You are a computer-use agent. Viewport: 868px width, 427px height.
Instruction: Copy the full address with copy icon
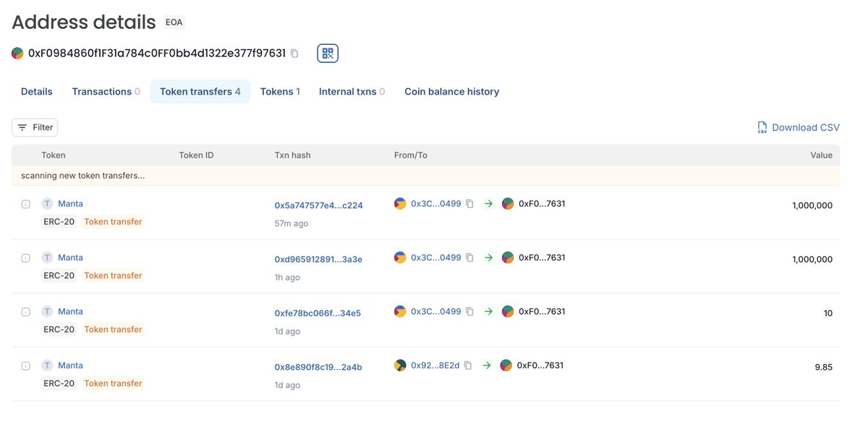tap(294, 53)
